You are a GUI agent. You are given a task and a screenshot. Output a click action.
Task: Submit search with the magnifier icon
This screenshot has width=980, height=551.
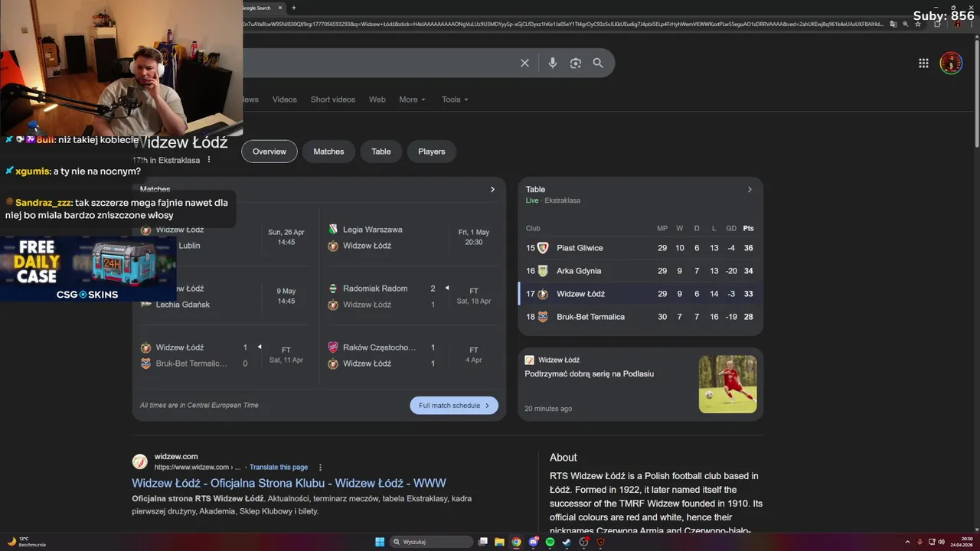[x=598, y=63]
